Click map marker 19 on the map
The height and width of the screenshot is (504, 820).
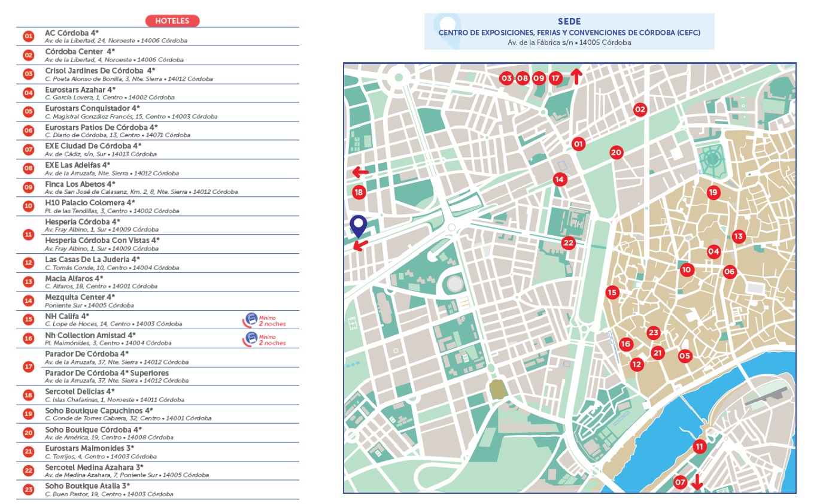[712, 193]
